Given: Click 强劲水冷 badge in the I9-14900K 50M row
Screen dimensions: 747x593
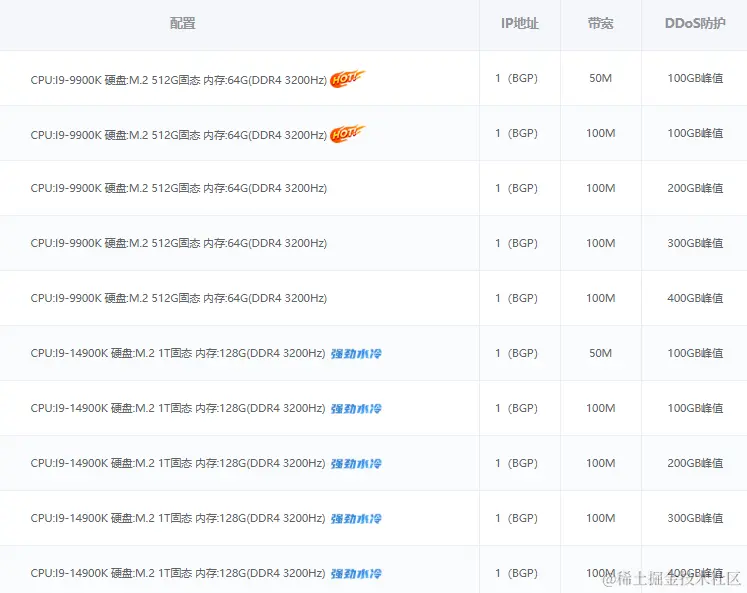Looking at the screenshot, I should [356, 353].
